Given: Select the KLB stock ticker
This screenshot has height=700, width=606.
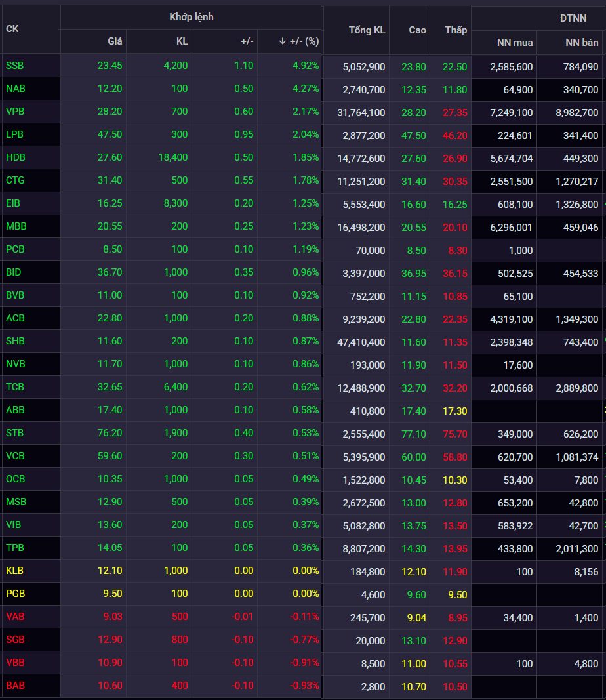Looking at the screenshot, I should coord(14,571).
